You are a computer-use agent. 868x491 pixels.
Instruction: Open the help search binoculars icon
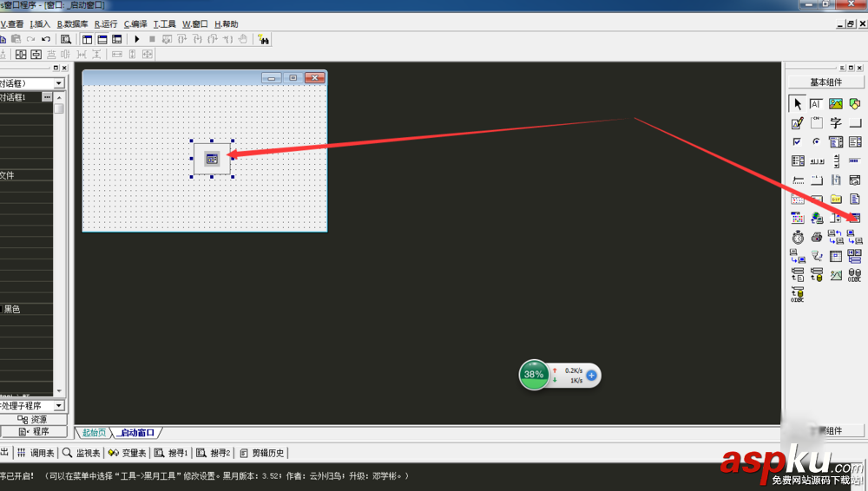point(264,39)
